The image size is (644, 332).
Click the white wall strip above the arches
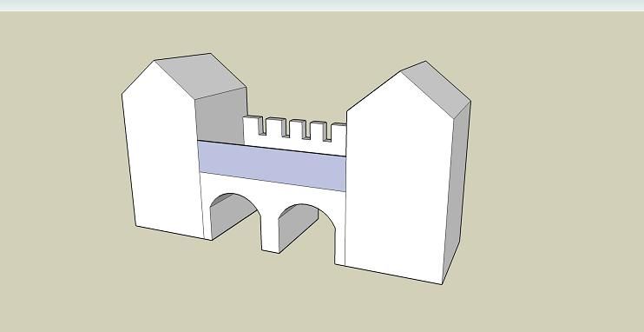tap(272, 189)
